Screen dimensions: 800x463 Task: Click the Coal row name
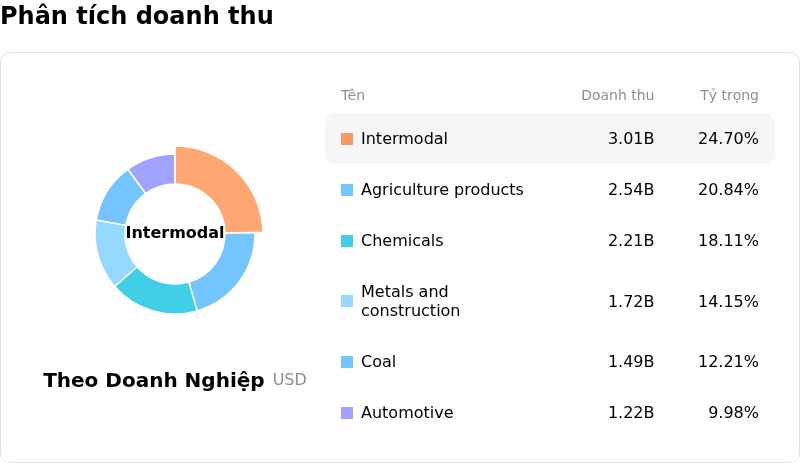click(378, 361)
